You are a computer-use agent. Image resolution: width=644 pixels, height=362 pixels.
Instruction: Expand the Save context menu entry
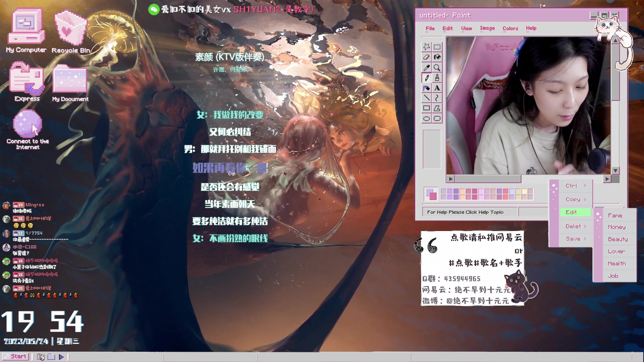[x=576, y=239]
